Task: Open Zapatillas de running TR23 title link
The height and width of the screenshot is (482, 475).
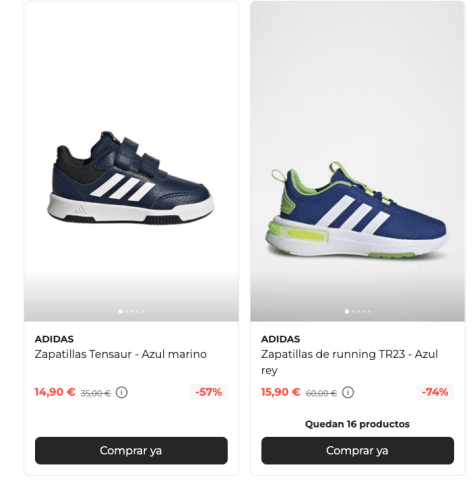Action: click(x=349, y=362)
